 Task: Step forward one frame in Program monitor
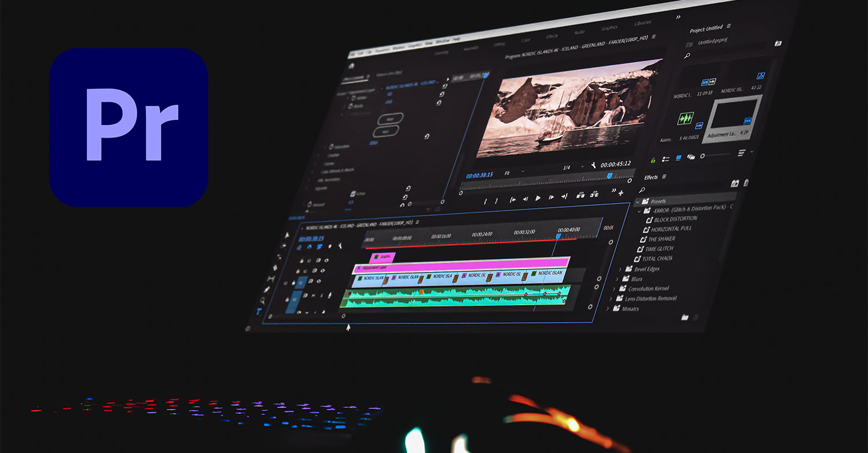coord(551,197)
